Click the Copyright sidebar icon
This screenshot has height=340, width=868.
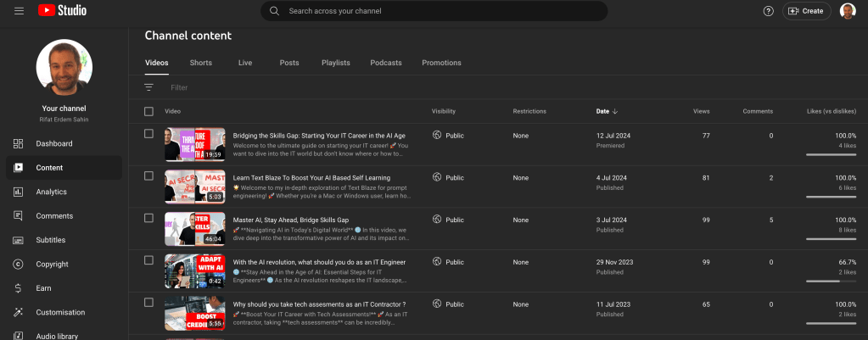pyautogui.click(x=19, y=265)
